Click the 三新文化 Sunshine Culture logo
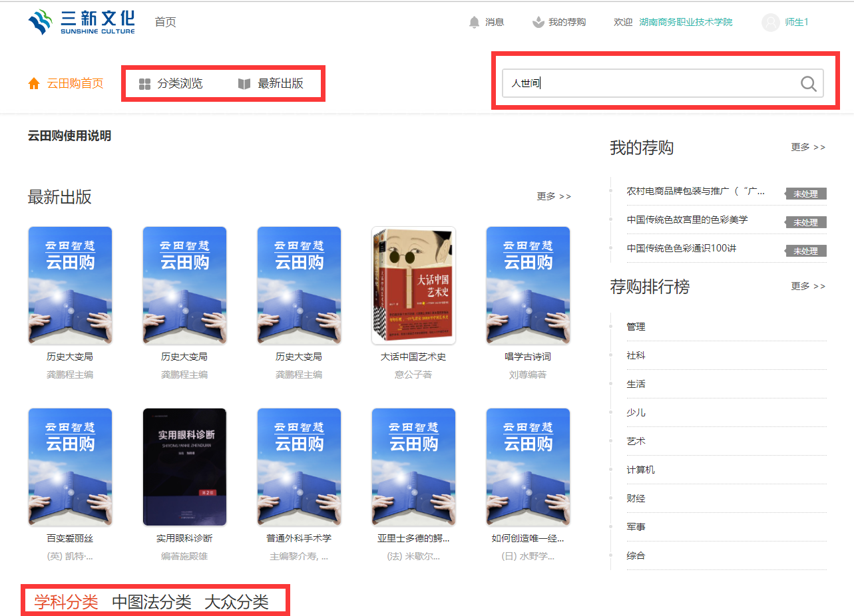The height and width of the screenshot is (616, 854). click(x=81, y=22)
